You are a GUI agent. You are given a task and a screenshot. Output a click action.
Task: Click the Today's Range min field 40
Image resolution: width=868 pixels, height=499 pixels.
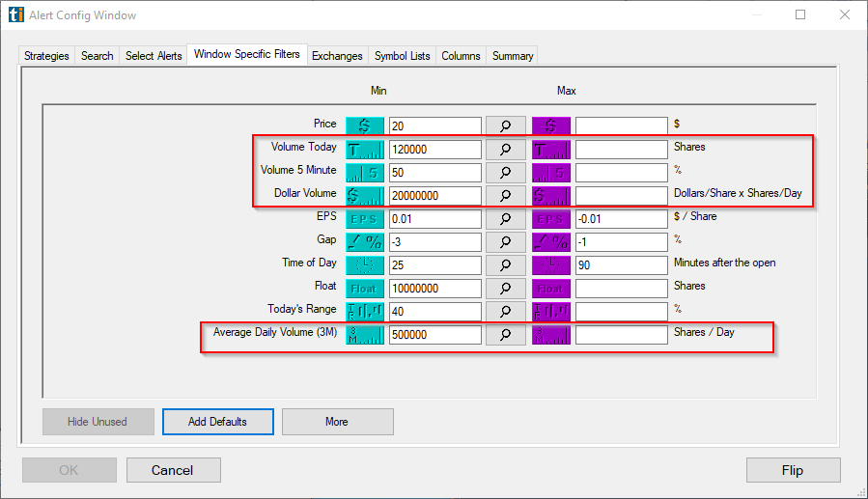click(x=435, y=312)
